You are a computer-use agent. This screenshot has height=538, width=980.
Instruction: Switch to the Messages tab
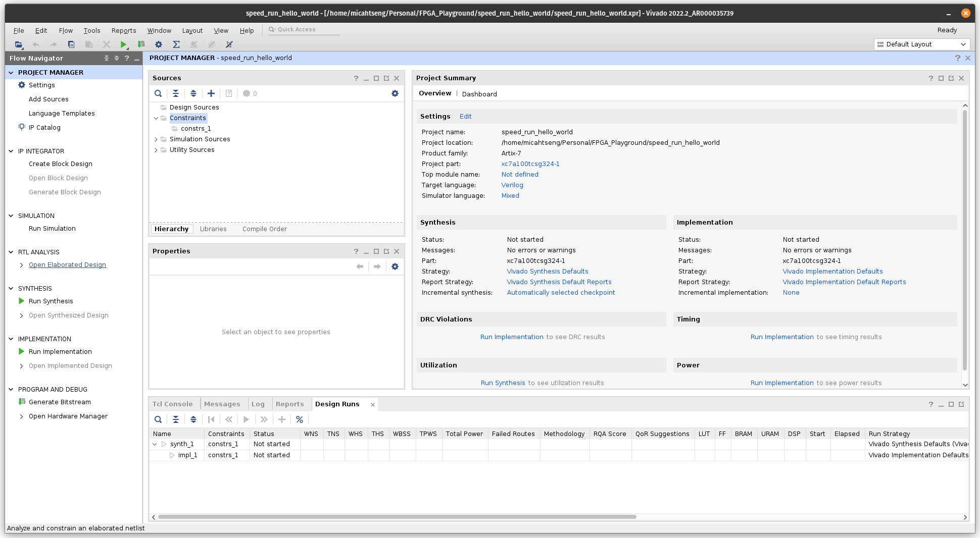222,404
